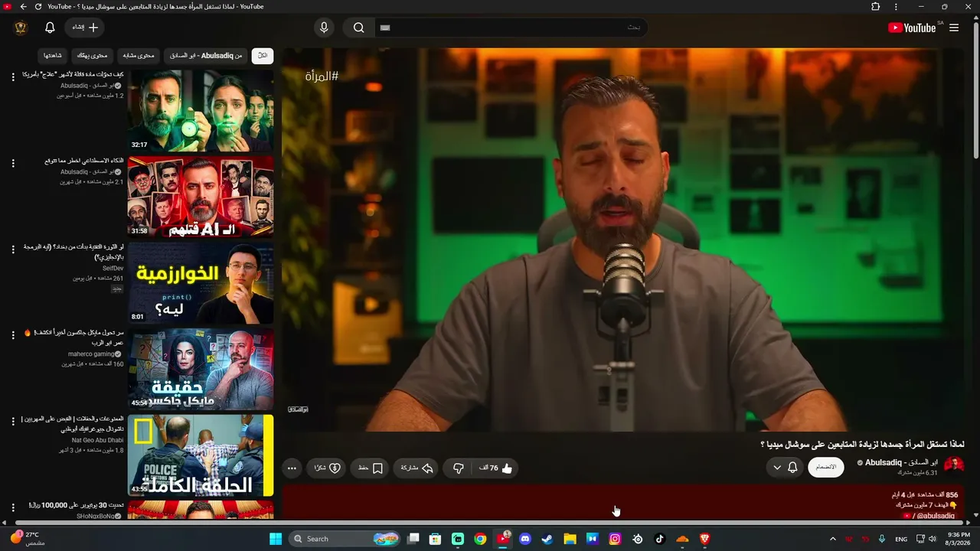Open the 32:17 video thumbnail
Viewport: 980px width, 551px height.
coord(201,111)
